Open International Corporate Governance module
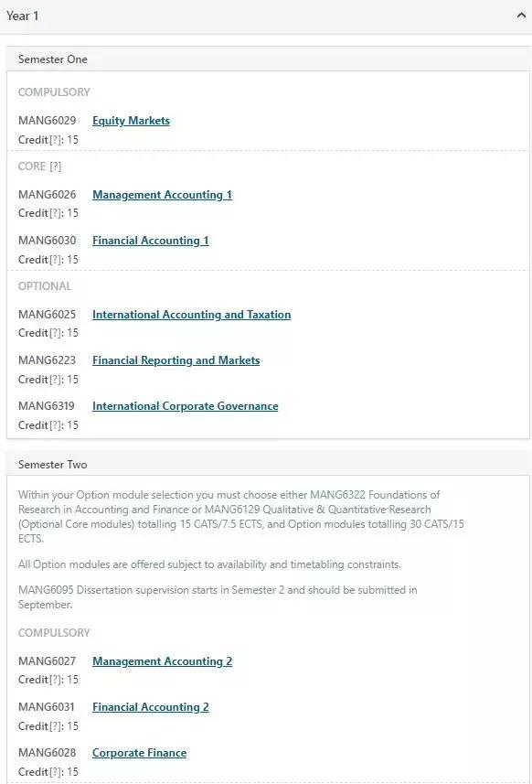This screenshot has height=784, width=532. [x=185, y=406]
